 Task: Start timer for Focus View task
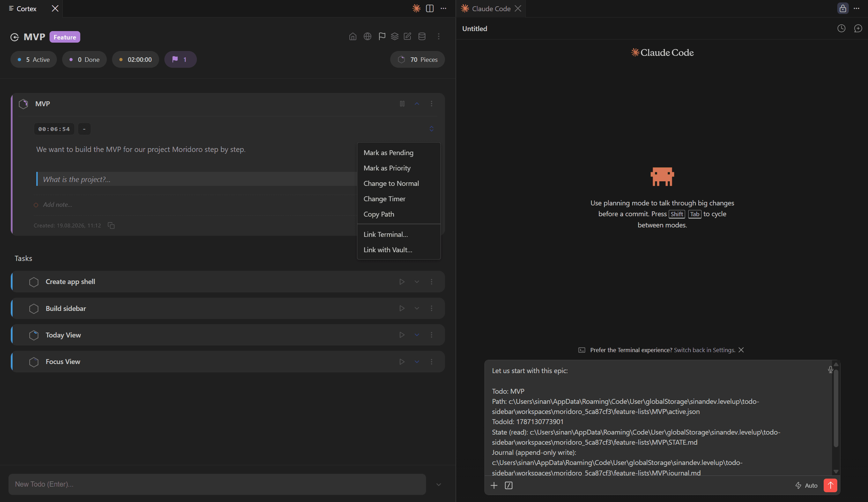click(x=402, y=362)
